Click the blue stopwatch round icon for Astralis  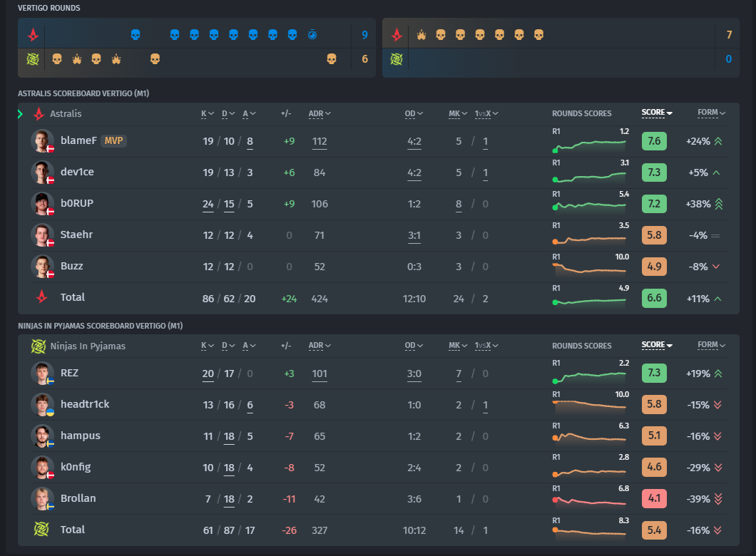click(312, 35)
